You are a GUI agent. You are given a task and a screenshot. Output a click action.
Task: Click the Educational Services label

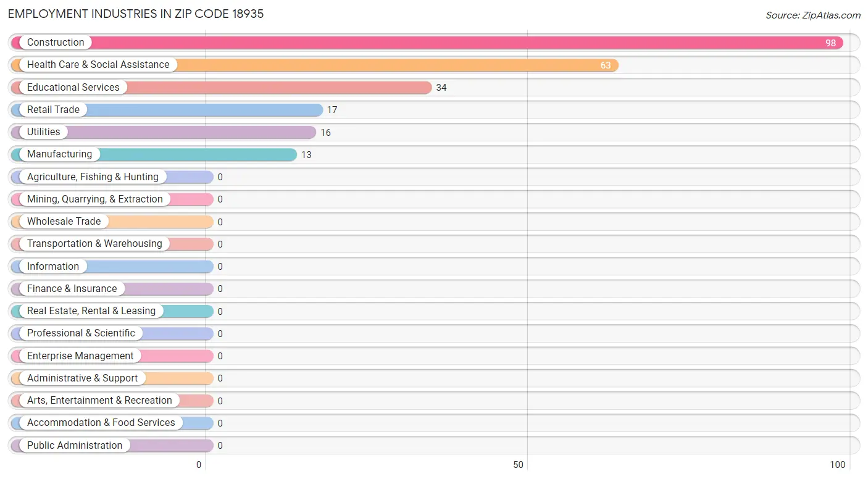click(73, 88)
